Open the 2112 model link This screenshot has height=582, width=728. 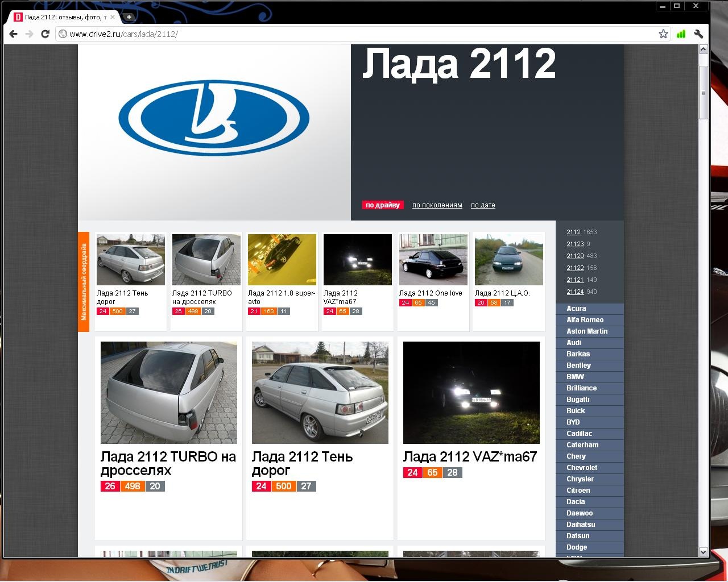pyautogui.click(x=573, y=232)
